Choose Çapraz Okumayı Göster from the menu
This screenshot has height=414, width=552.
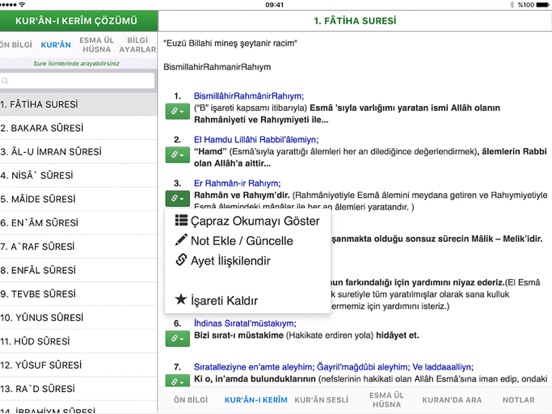pyautogui.click(x=247, y=221)
